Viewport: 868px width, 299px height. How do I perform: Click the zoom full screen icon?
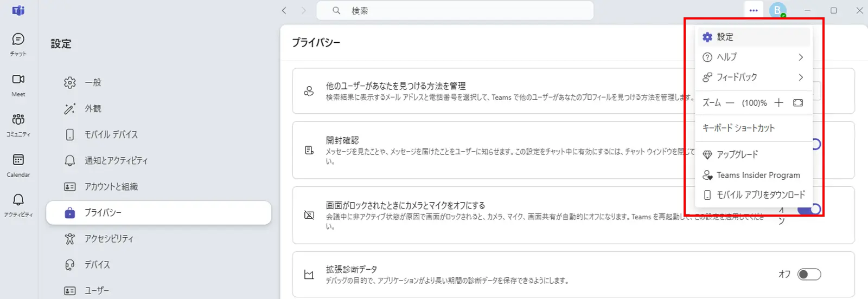click(x=798, y=103)
